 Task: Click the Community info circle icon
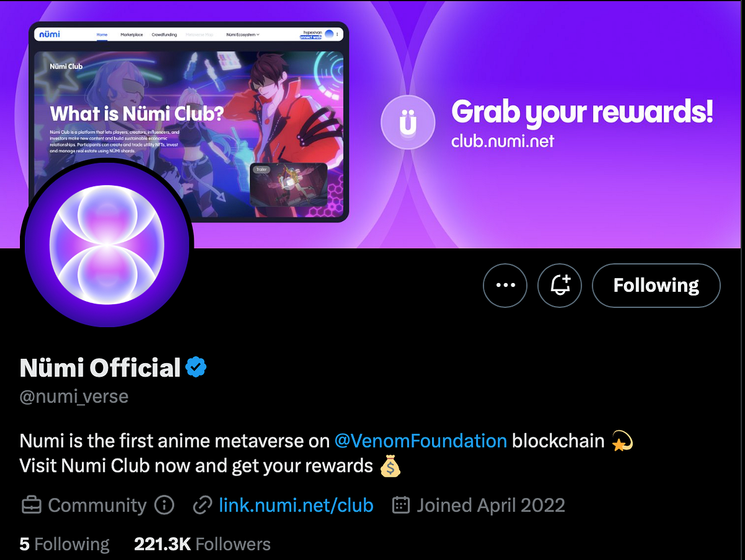point(164,505)
